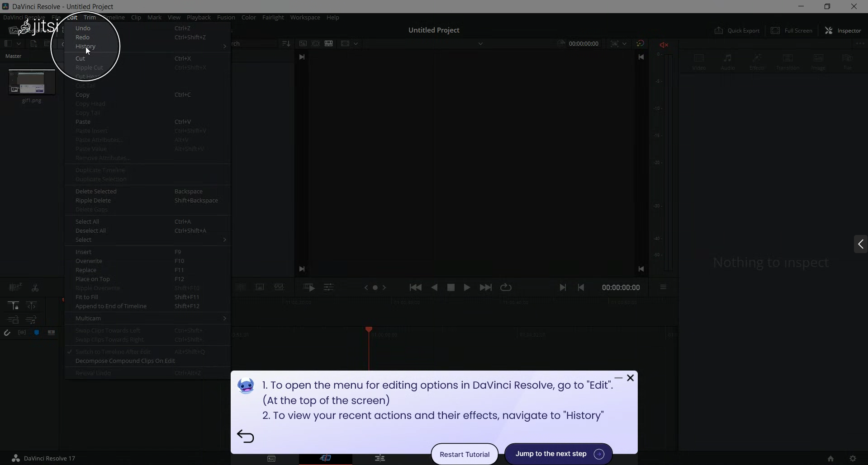Jump to the first frame with the skip-back icon
This screenshot has height=465, width=868.
click(x=415, y=288)
